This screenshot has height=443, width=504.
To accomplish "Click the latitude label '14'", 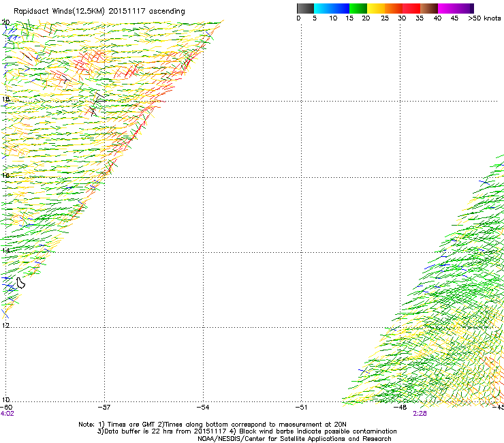I will pos(5,250).
